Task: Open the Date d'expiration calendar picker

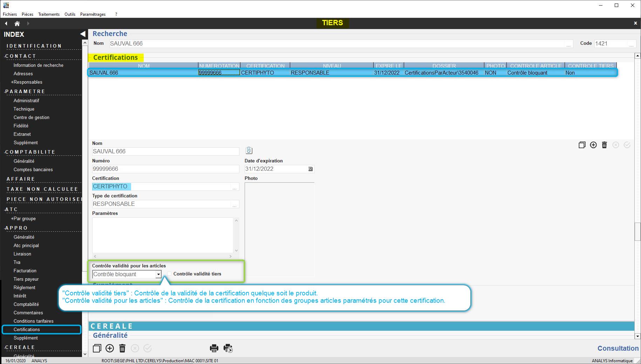Action: coord(310,169)
